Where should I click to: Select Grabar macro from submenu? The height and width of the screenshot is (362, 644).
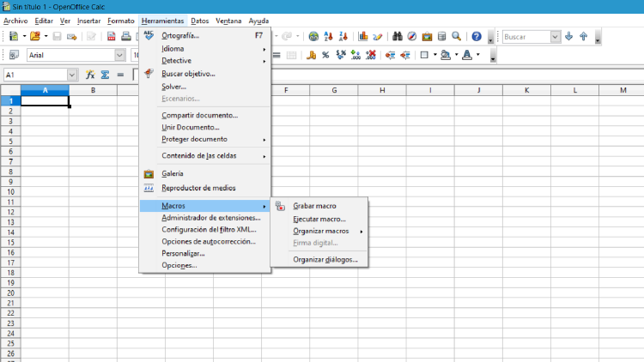coord(314,206)
